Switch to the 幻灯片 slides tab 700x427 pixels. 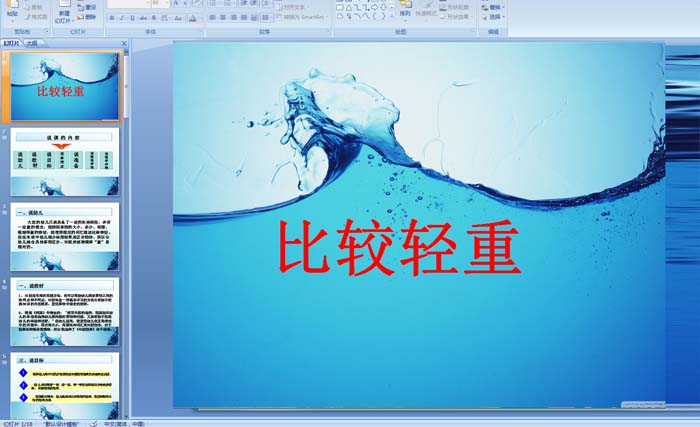click(12, 43)
